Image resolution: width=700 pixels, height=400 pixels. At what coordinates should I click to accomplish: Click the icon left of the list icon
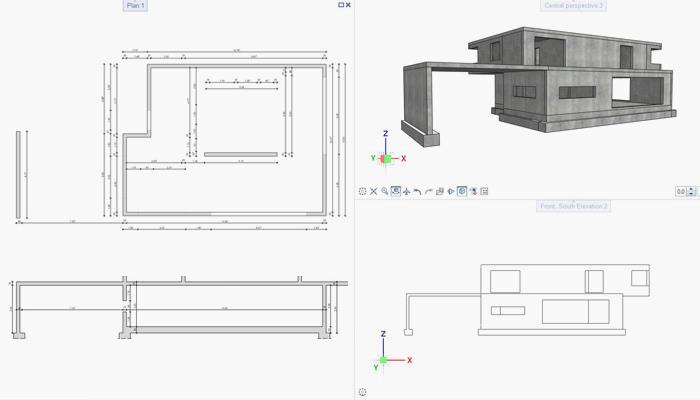pos(473,191)
